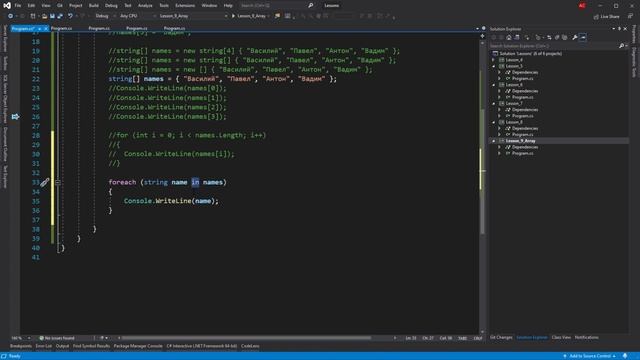Click the Visual Studio logo icon
640x360 pixels.
click(7, 5)
